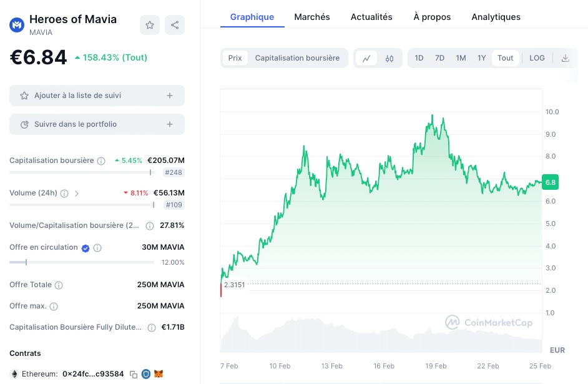Select the candlestick chart icon
Screen dimensions: 588x384
pyautogui.click(x=390, y=57)
